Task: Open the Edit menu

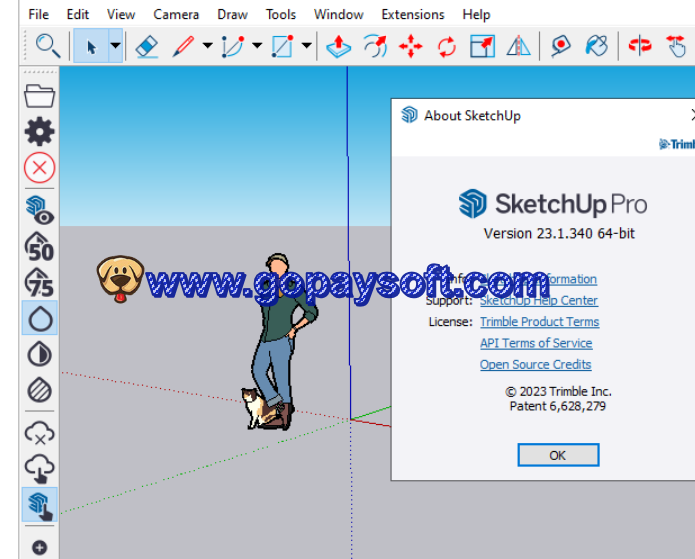Action: point(78,15)
